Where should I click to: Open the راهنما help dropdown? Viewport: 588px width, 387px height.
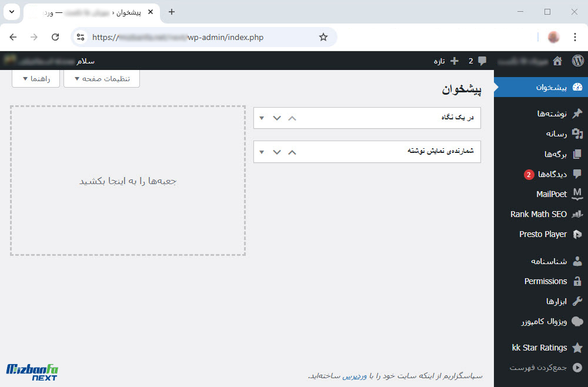tap(36, 78)
